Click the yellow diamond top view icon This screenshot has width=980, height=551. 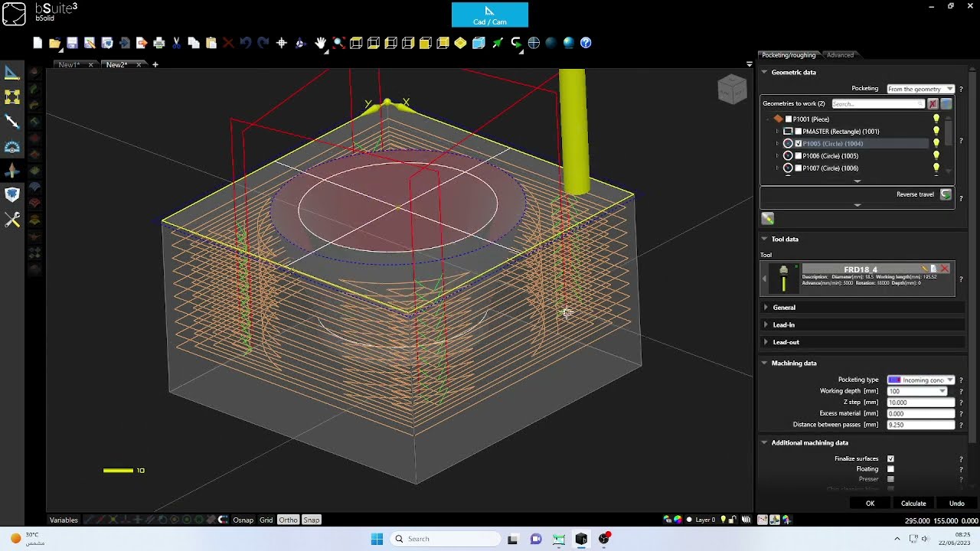pos(460,43)
